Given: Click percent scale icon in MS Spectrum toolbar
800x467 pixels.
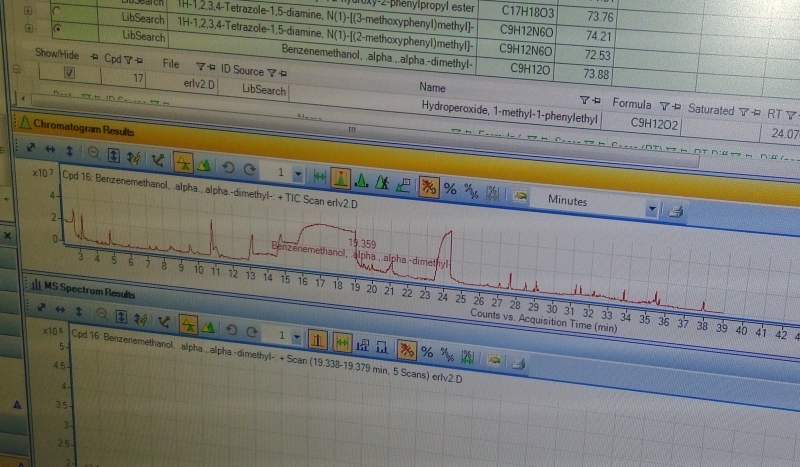Looking at the screenshot, I should point(427,352).
